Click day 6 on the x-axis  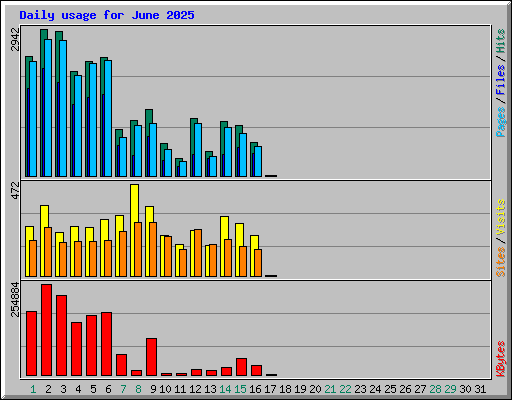click(x=108, y=389)
